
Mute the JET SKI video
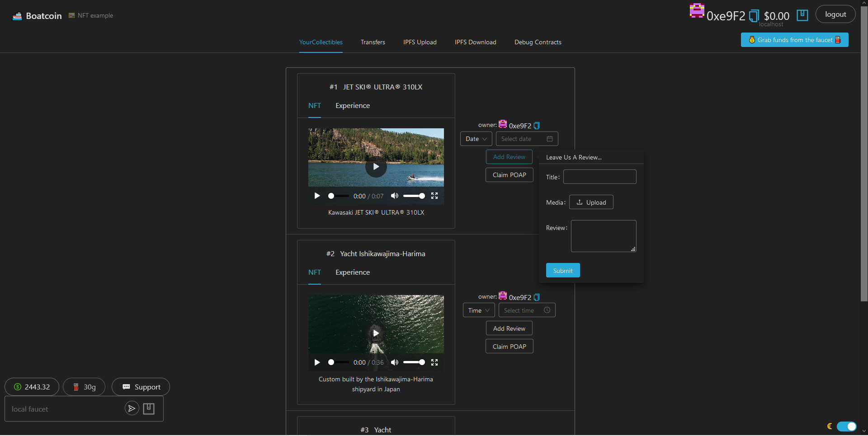[x=395, y=196]
